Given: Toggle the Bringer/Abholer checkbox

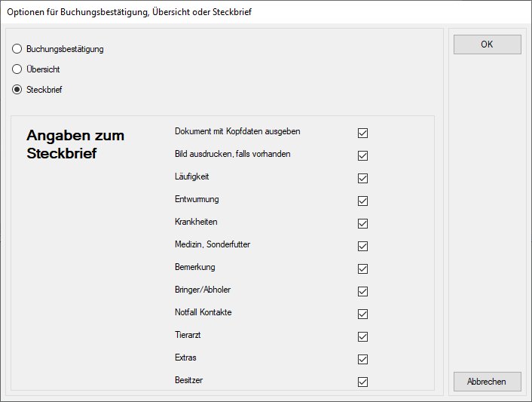Looking at the screenshot, I should click(362, 291).
